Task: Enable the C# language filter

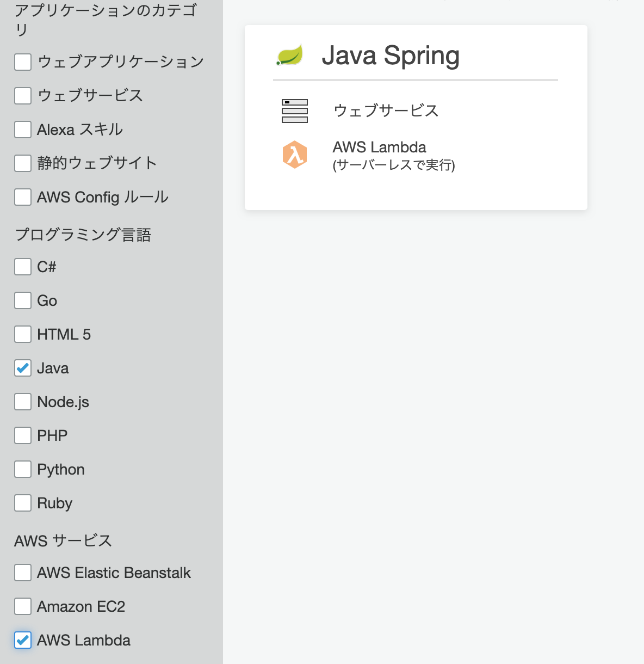Action: pos(22,267)
